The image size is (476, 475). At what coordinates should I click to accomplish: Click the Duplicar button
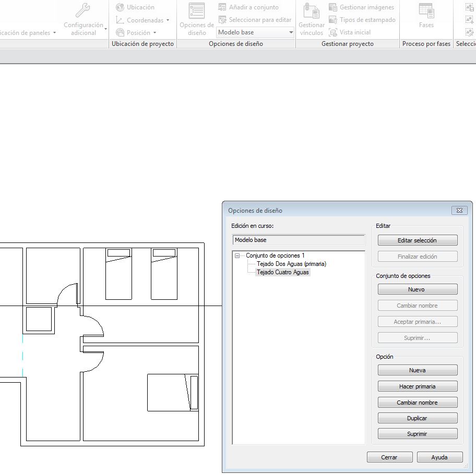click(417, 418)
